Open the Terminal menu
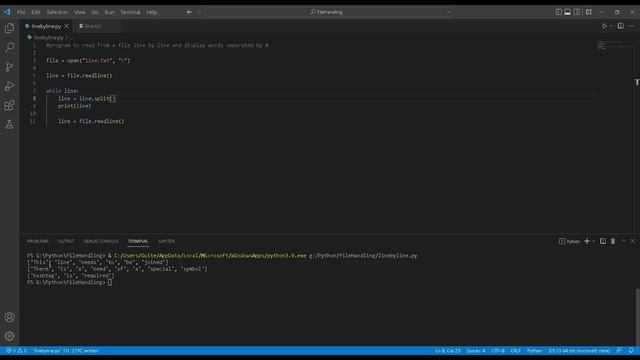Screen dimensions: 640x360 [130, 12]
